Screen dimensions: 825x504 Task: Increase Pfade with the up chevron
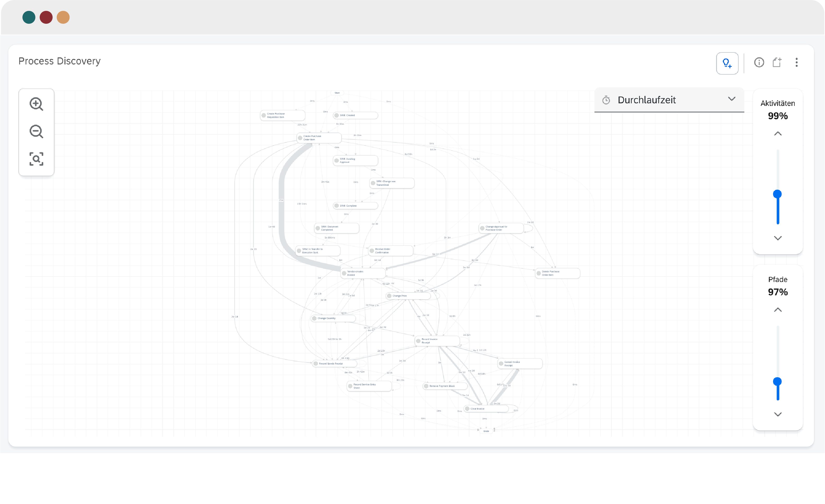777,310
